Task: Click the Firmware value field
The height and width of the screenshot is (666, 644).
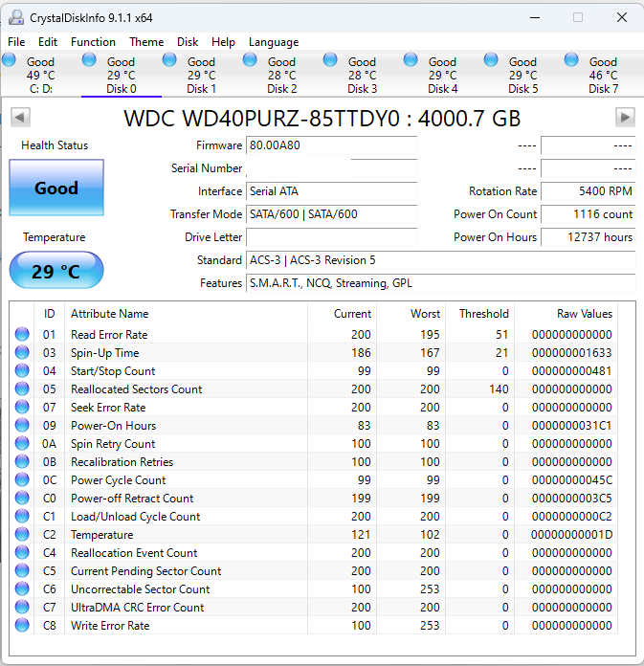Action: (x=331, y=145)
